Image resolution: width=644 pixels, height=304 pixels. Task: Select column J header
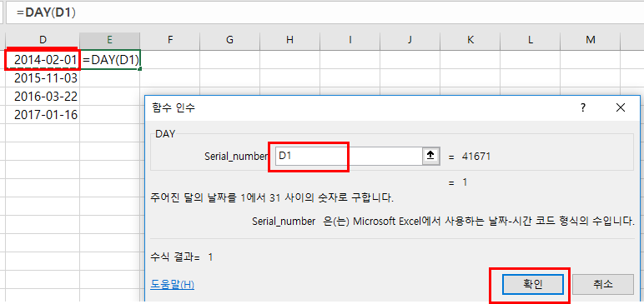[x=410, y=40]
